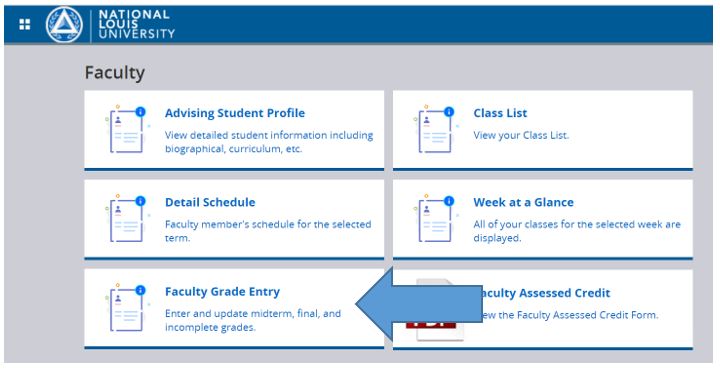Open the Detail Schedule link
This screenshot has height=369, width=720.
coord(210,202)
